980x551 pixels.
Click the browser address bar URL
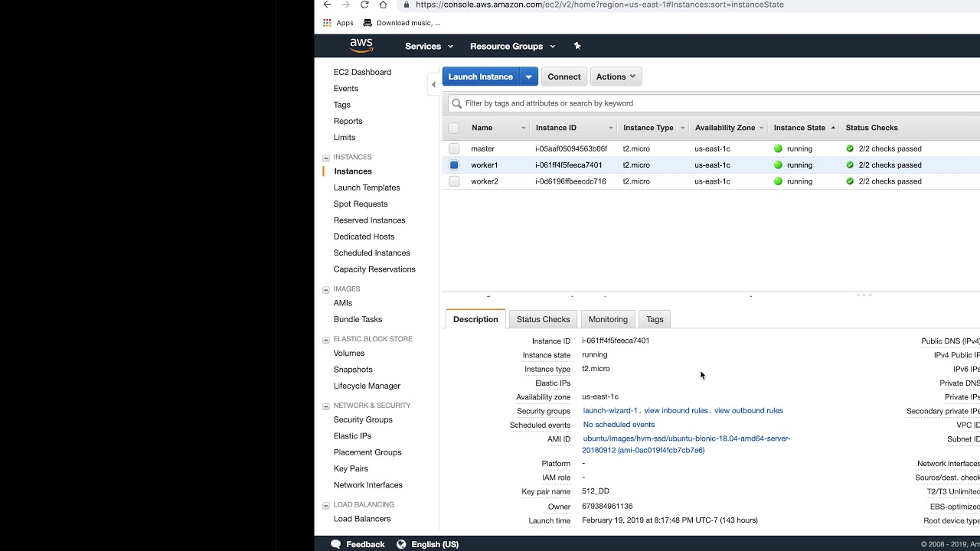(599, 5)
